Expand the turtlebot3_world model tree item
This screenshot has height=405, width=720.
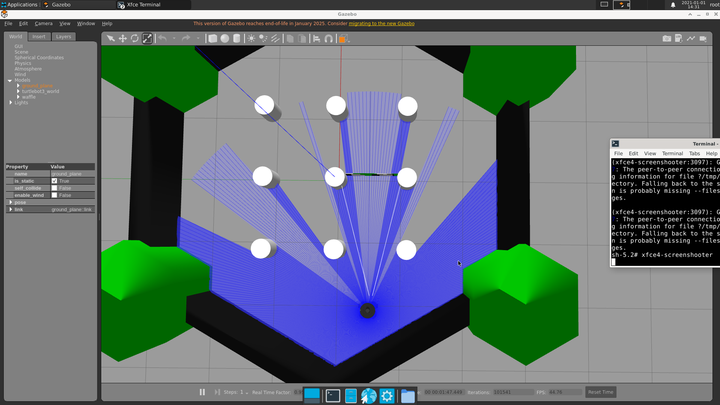[x=18, y=91]
